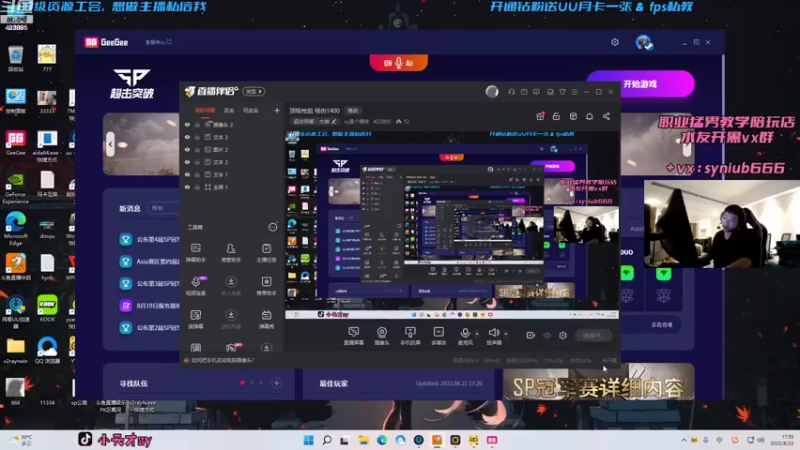This screenshot has height=450, width=800.
Task: Add a new scene with the plus button
Action: [x=277, y=110]
